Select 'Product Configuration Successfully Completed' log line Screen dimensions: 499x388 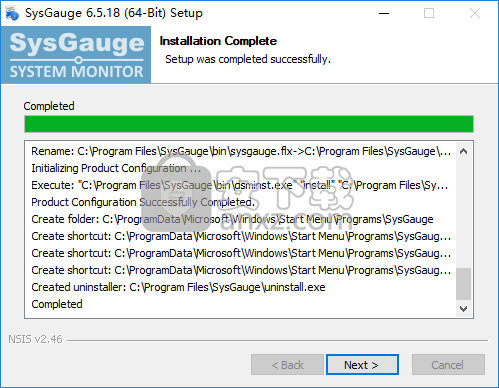coord(143,202)
